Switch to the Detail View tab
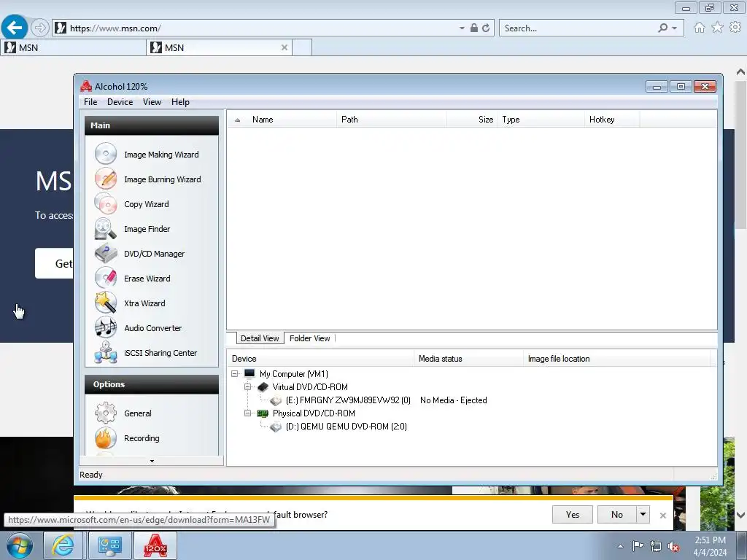The image size is (747, 560). [x=260, y=338]
